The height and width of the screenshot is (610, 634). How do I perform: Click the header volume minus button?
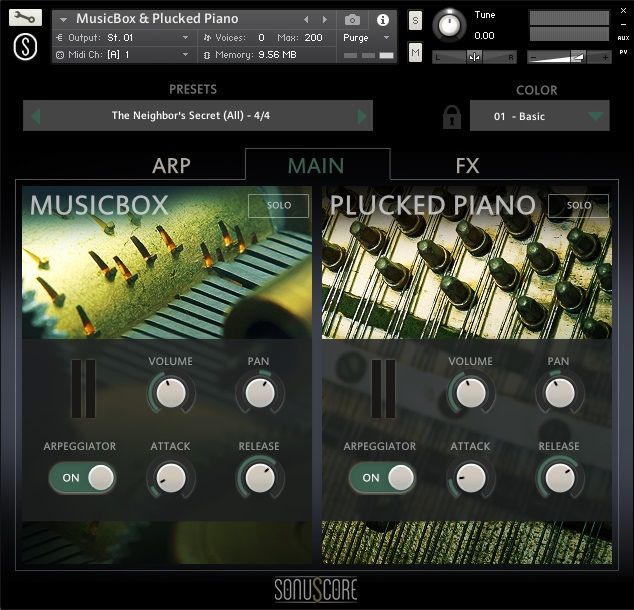pos(533,58)
